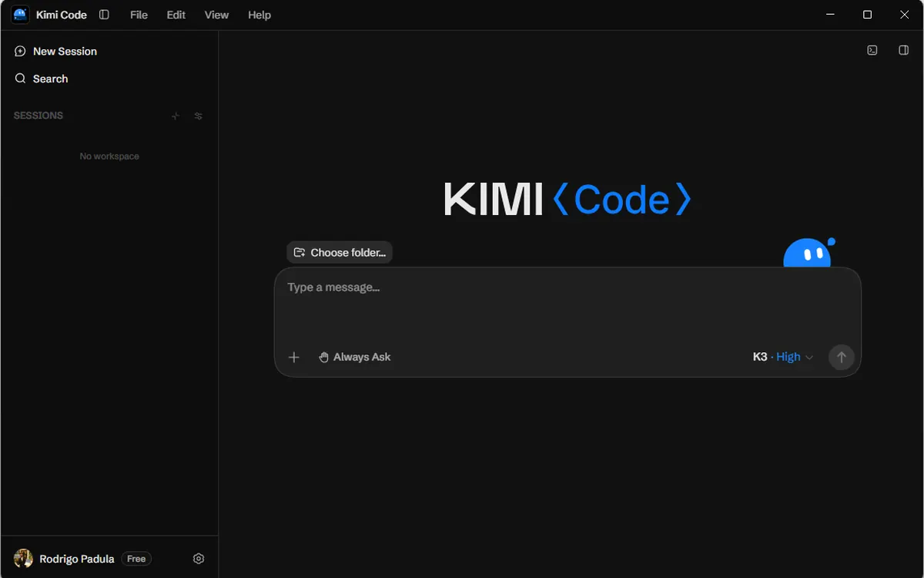The height and width of the screenshot is (578, 924).
Task: Open the sessions filter settings icon
Action: pyautogui.click(x=199, y=116)
